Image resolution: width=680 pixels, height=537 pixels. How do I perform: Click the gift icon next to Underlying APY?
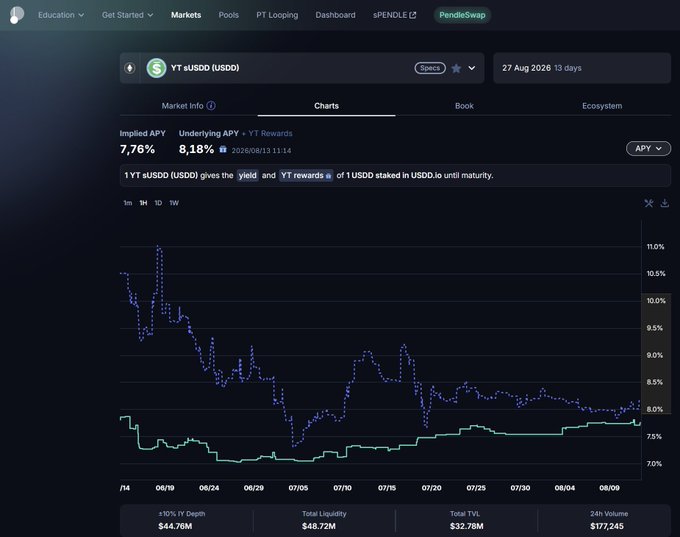point(223,150)
